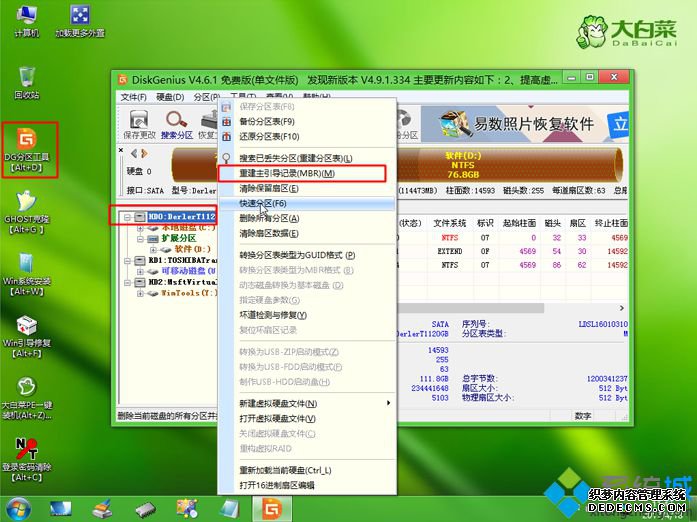Screen dimensions: 697x522
Task: Launch GHOST克隆 desktop shortcut
Action: point(27,212)
